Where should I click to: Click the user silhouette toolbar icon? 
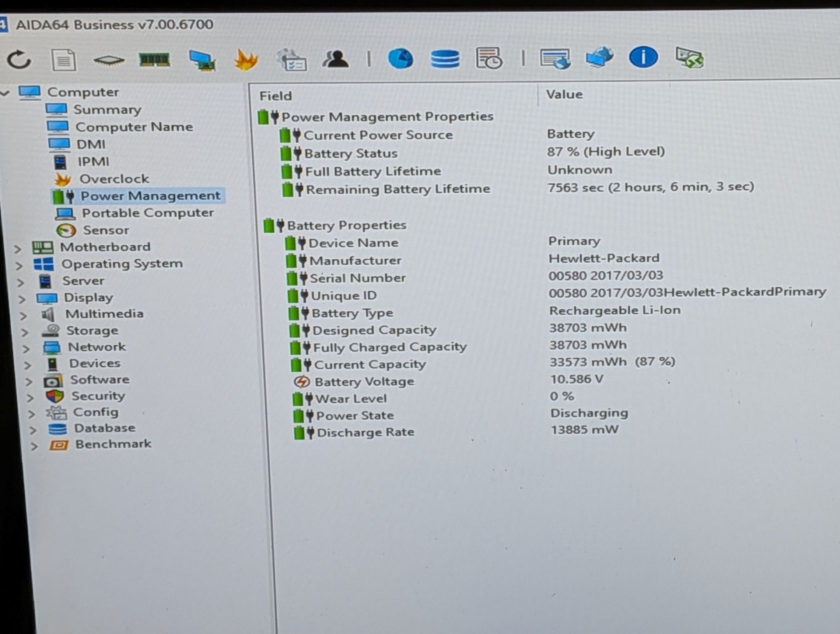pos(336,59)
